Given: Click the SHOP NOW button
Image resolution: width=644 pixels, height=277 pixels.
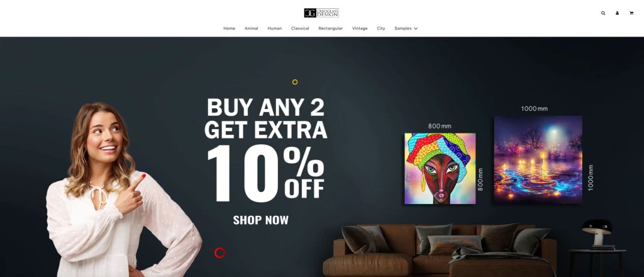Looking at the screenshot, I should point(261,220).
